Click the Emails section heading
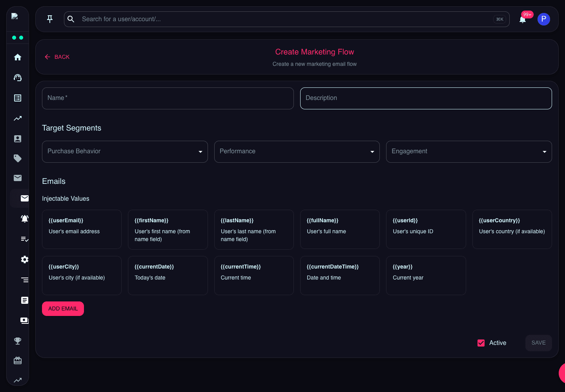 [x=54, y=181]
